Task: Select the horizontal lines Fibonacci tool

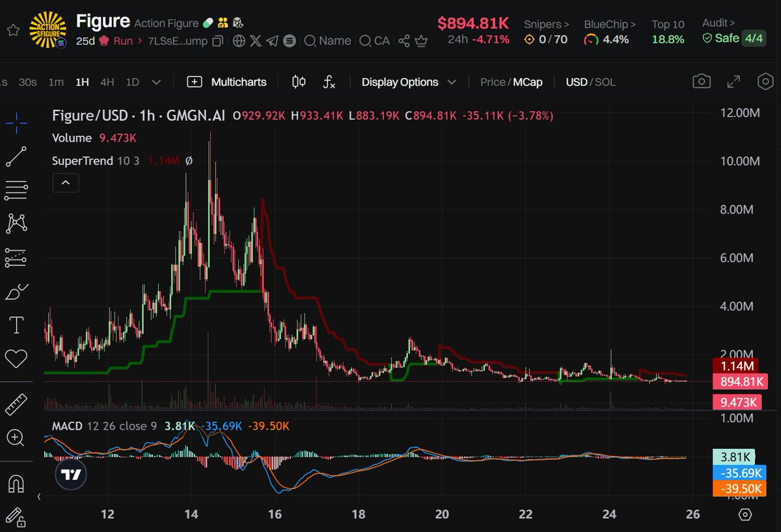Action: pos(16,190)
